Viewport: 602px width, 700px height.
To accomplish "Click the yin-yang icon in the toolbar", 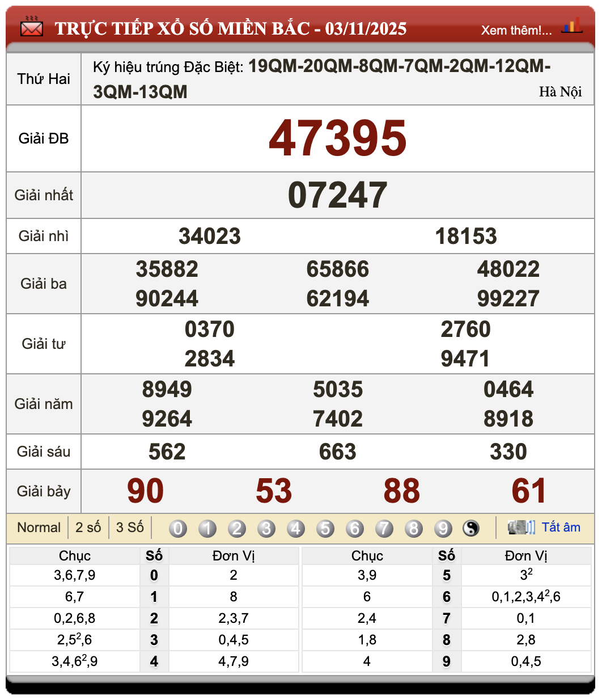I will [470, 528].
